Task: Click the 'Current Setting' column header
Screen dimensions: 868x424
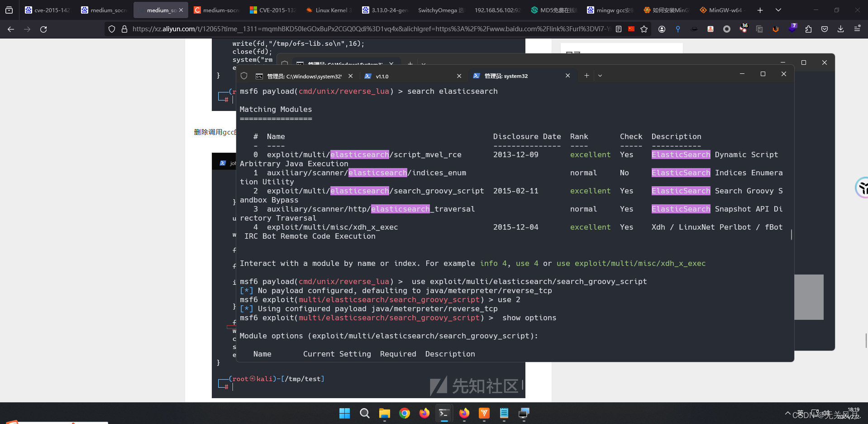Action: pos(337,354)
